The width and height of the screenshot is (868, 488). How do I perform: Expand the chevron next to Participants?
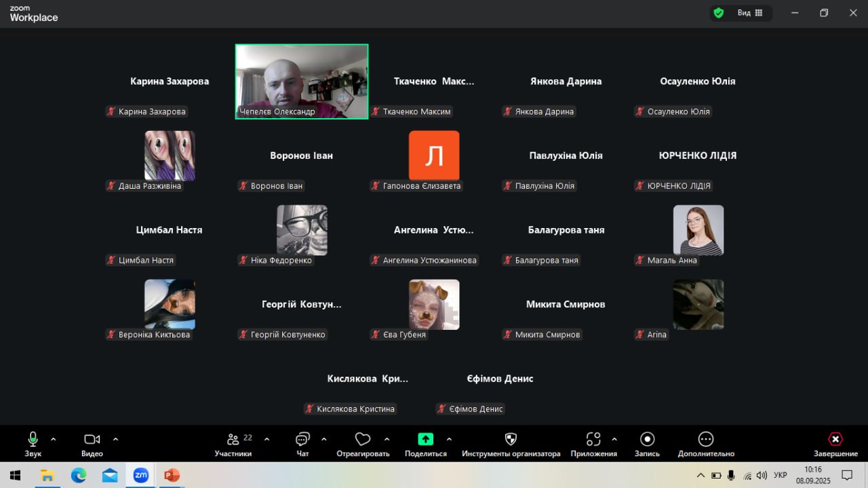pyautogui.click(x=267, y=439)
